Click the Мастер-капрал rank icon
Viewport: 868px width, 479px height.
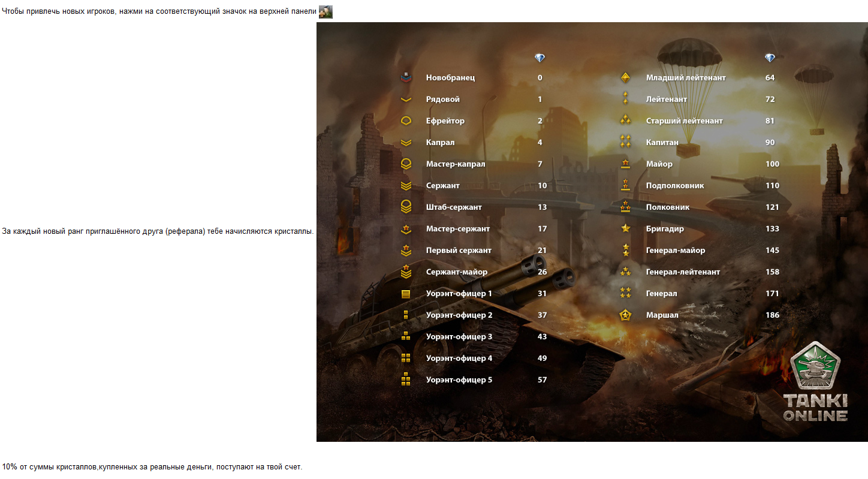[x=406, y=164]
